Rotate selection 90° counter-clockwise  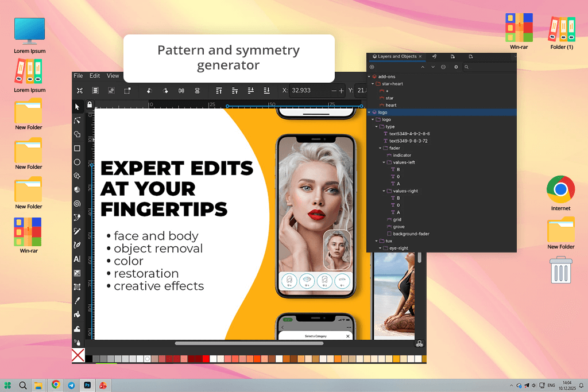pyautogui.click(x=149, y=91)
